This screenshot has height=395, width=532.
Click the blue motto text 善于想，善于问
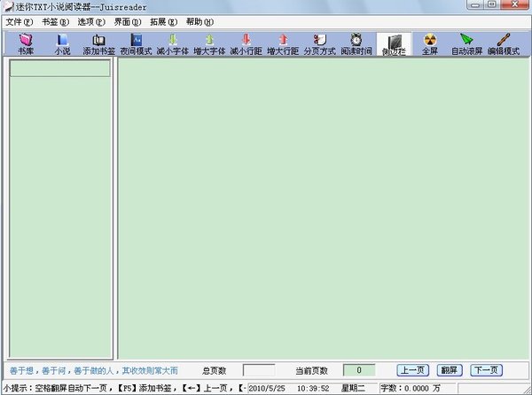94,370
